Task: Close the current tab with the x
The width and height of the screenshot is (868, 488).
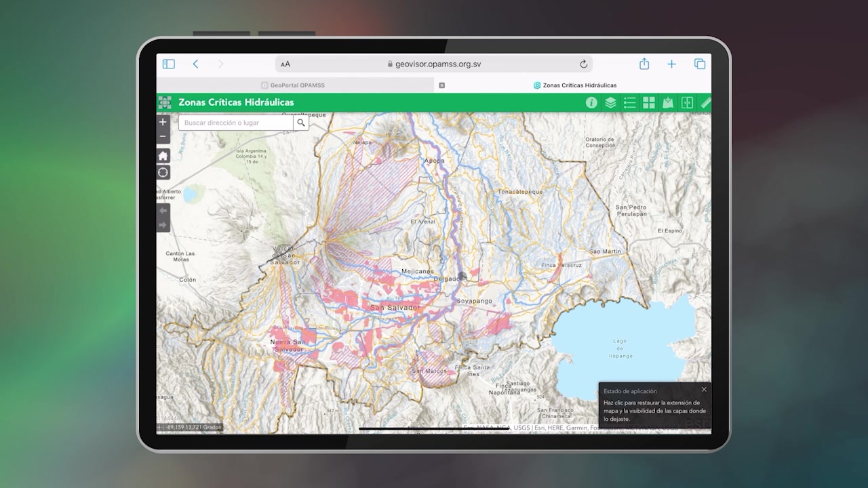Action: (x=442, y=85)
